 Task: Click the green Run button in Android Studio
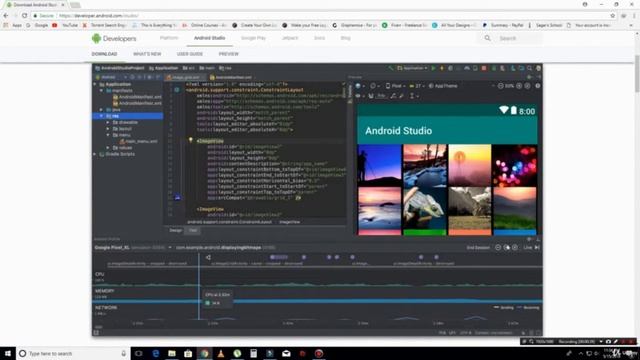(x=433, y=68)
